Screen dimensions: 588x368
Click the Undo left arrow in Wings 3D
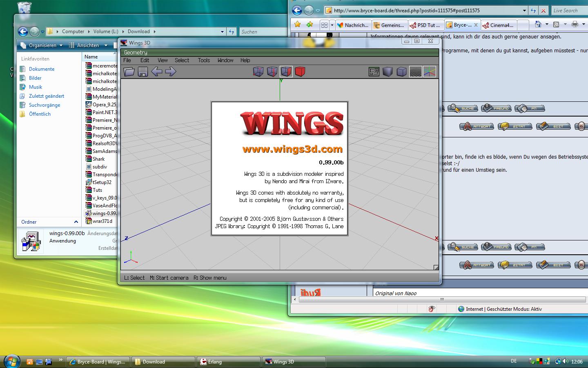coord(156,72)
